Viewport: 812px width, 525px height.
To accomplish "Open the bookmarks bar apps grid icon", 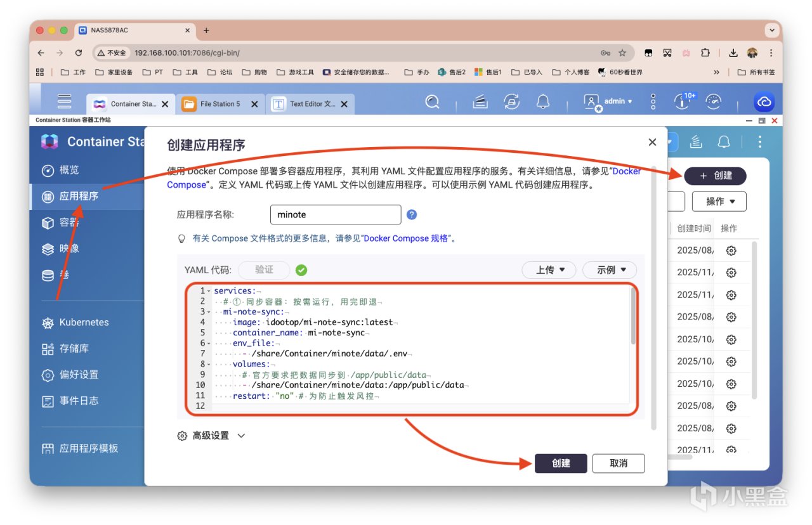I will 40,72.
